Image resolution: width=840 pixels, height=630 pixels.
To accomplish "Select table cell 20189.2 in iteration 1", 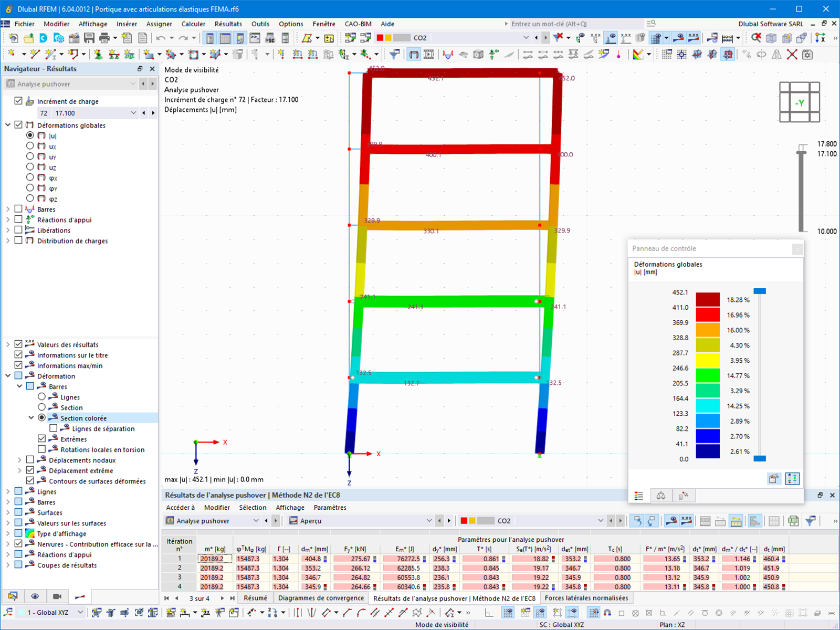I will click(215, 559).
